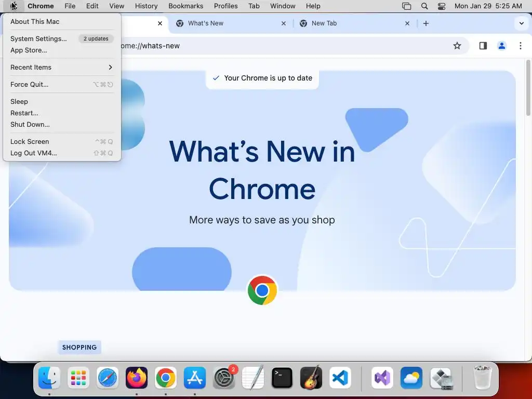Open the Edit menu
The width and height of the screenshot is (532, 399).
pyautogui.click(x=92, y=6)
